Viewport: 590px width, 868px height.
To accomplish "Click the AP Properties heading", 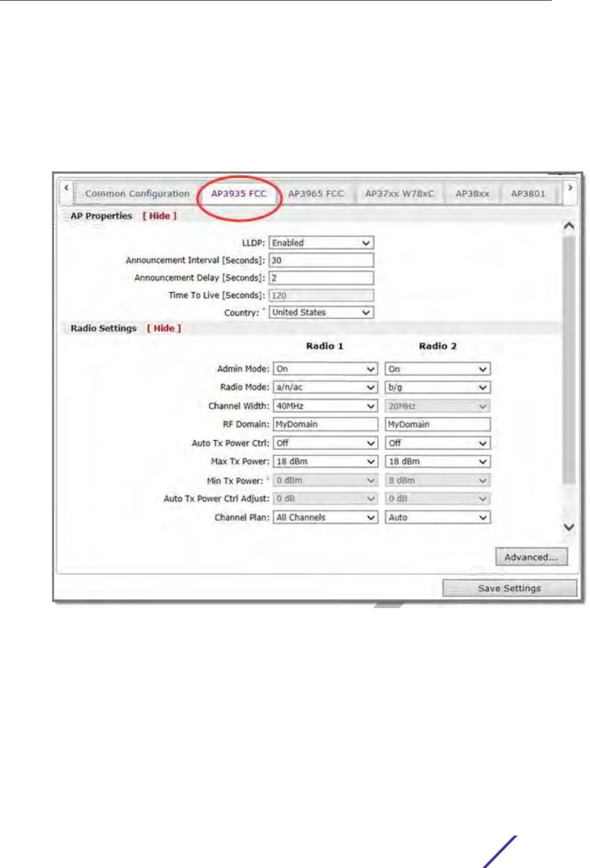I will click(101, 216).
